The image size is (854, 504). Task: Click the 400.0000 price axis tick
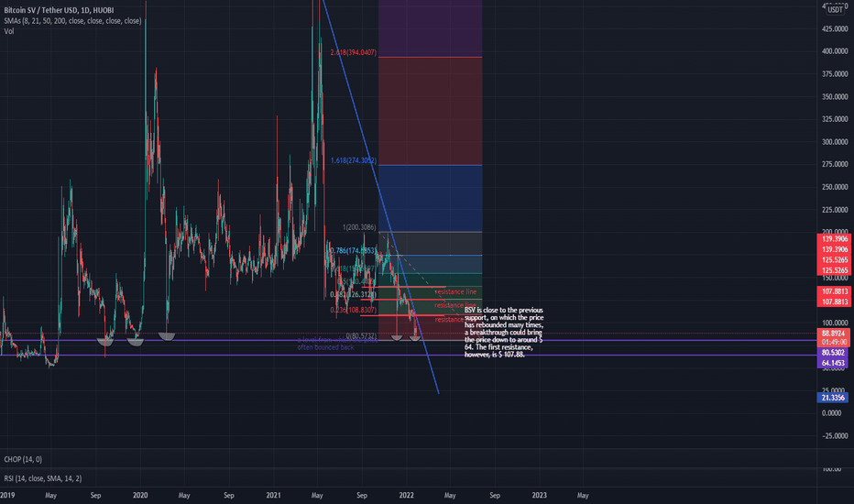(x=835, y=51)
